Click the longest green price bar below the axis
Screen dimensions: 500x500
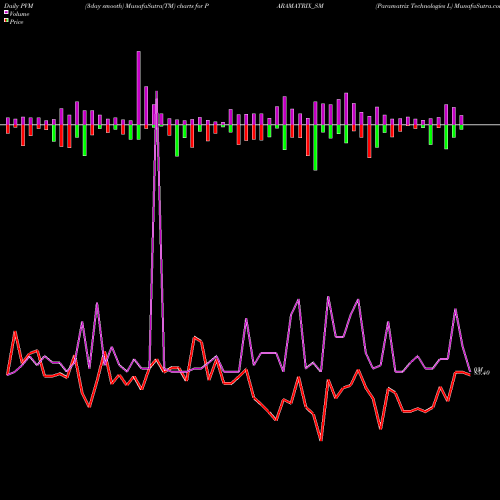(315, 147)
